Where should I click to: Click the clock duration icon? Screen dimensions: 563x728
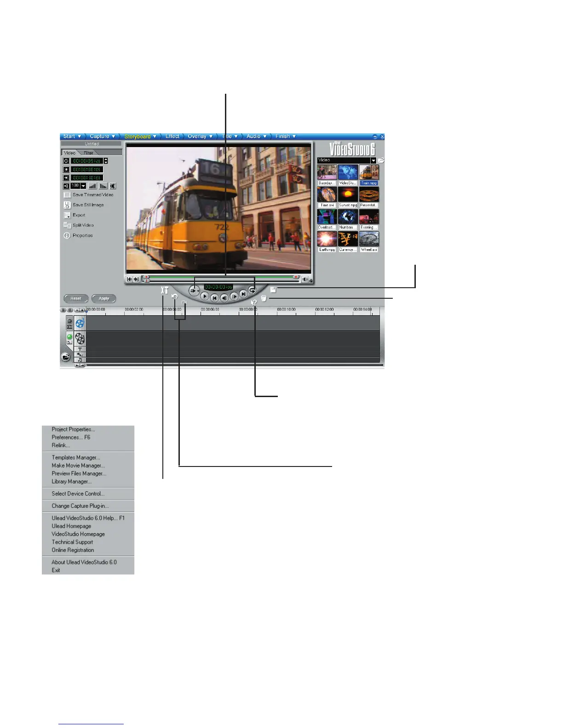(x=66, y=161)
